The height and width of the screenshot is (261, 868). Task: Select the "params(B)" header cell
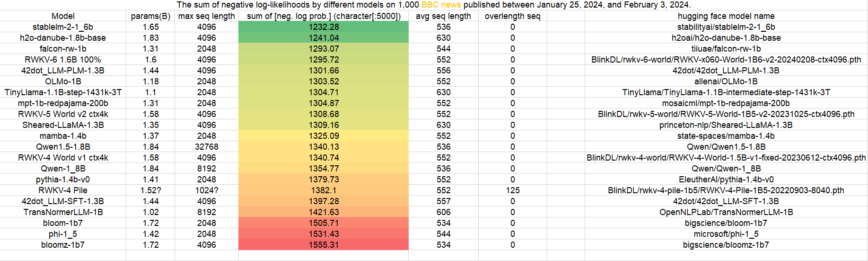click(x=150, y=16)
